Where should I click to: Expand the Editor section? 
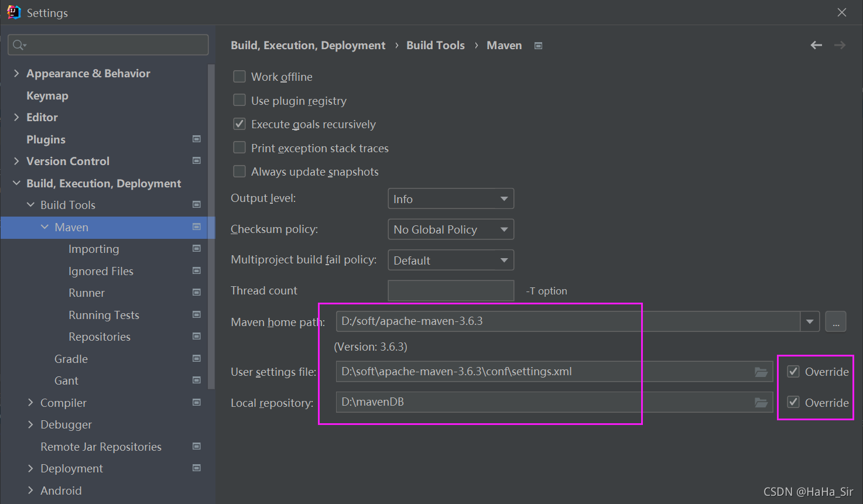coord(16,117)
